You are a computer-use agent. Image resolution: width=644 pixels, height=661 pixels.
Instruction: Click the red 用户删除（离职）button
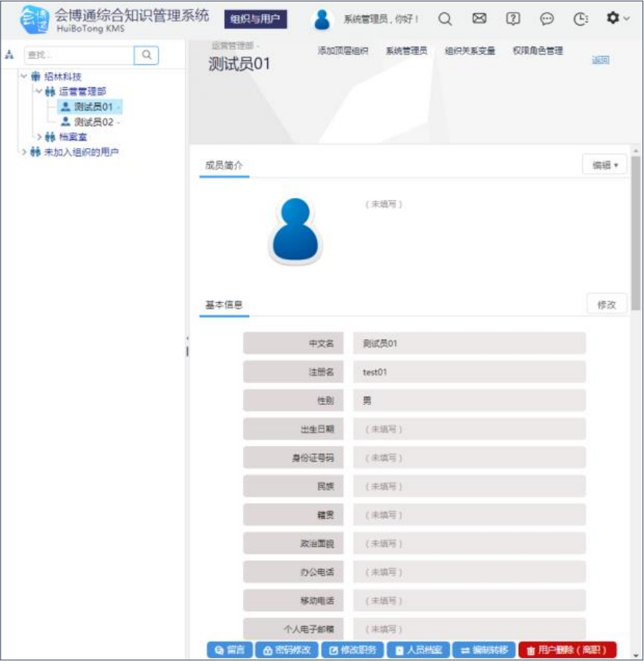click(567, 650)
